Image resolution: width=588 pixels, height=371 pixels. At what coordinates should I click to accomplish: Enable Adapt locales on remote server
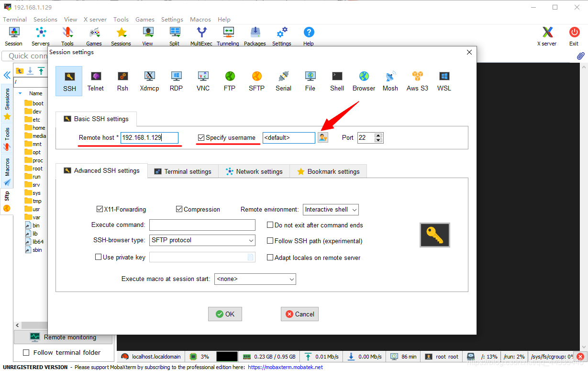(270, 258)
